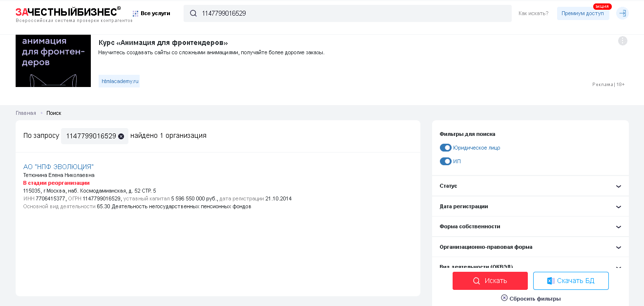This screenshot has width=644, height=306.
Task: Go to Главная breadcrumb
Action: [x=25, y=113]
